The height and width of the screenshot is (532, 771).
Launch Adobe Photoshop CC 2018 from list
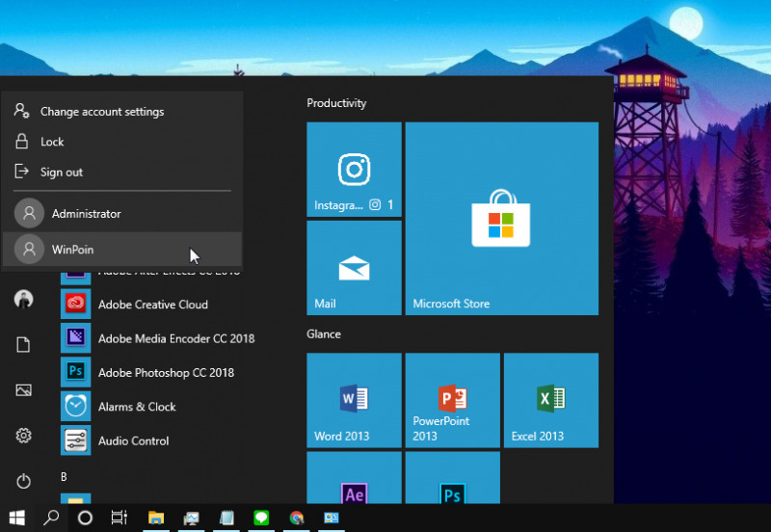click(x=166, y=373)
